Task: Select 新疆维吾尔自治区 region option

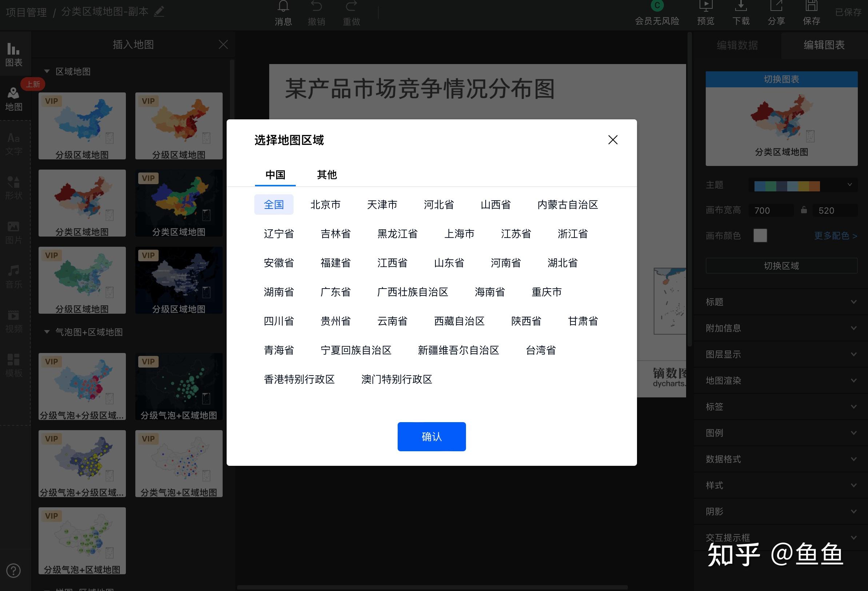Action: click(x=459, y=350)
